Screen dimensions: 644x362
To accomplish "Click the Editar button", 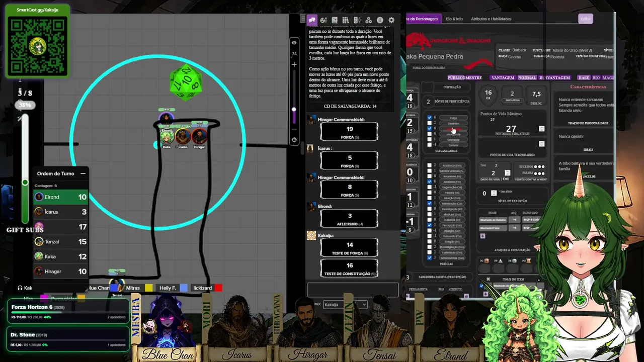I will [586, 19].
